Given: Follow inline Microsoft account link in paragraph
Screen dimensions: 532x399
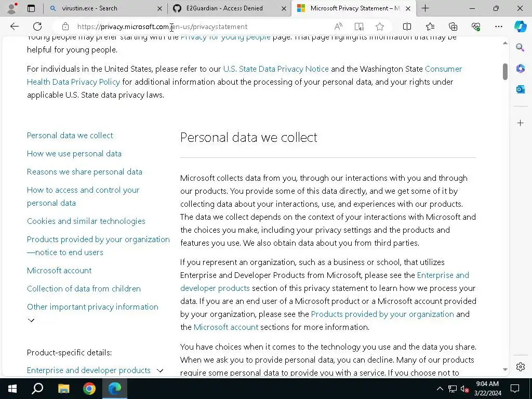Looking at the screenshot, I should coord(225,327).
